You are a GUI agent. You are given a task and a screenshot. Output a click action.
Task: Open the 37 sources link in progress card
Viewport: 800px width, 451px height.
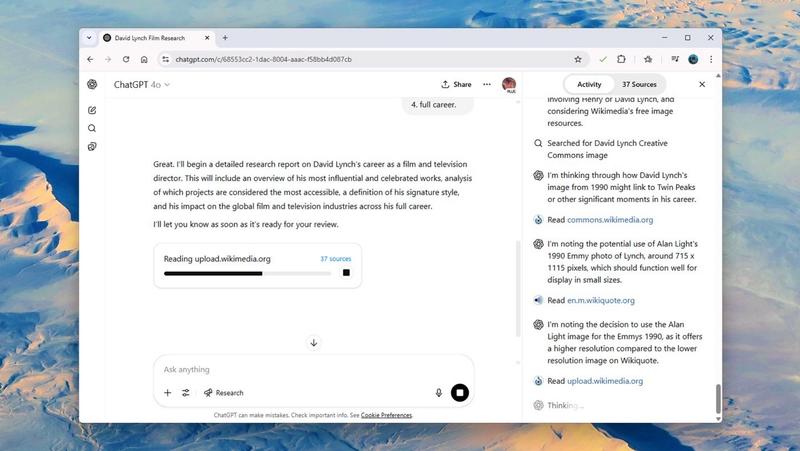pyautogui.click(x=335, y=259)
